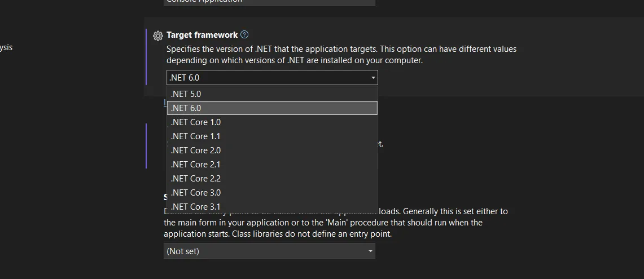Viewport: 644px width, 279px height.
Task: Click the gear icon beside Target framework
Action: tap(158, 36)
